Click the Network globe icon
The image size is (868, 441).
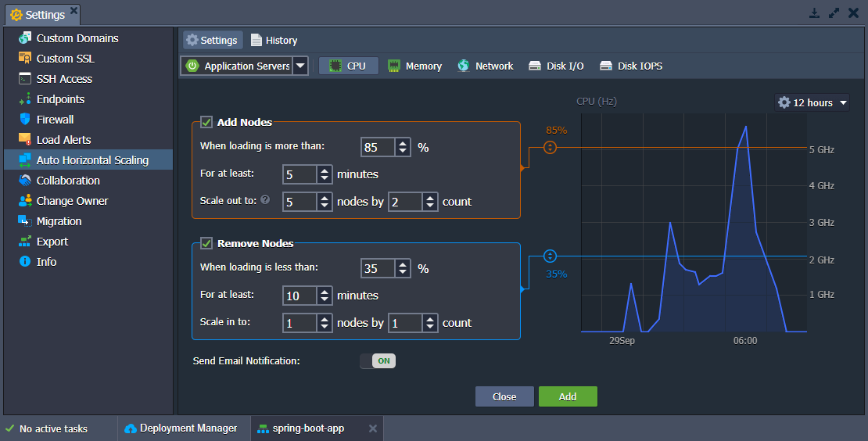pyautogui.click(x=464, y=66)
